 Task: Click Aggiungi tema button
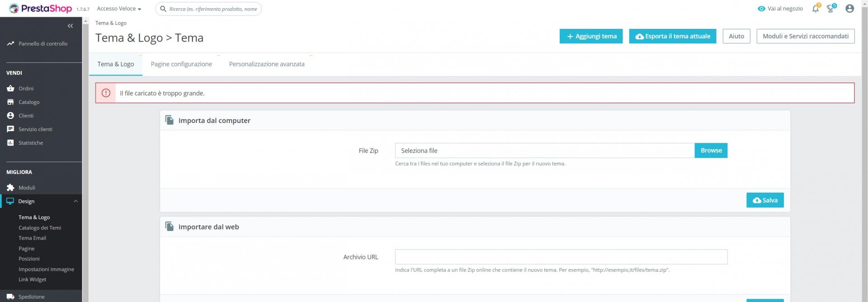pos(591,36)
